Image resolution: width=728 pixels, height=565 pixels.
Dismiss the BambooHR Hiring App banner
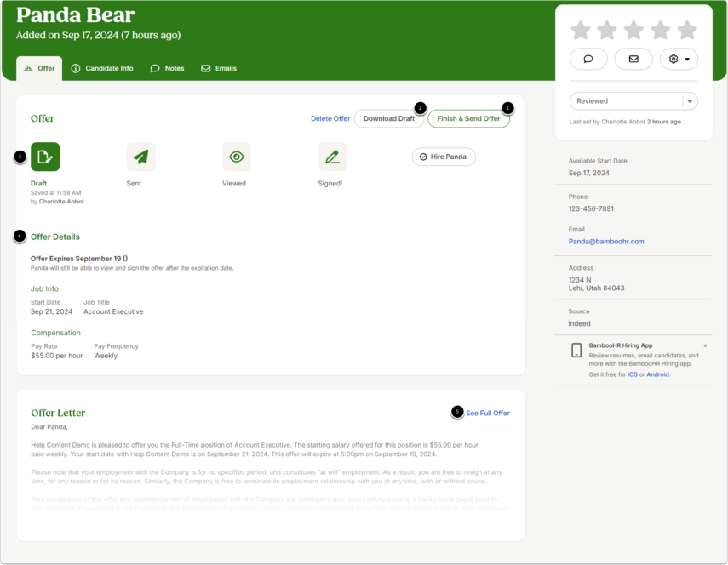click(705, 345)
